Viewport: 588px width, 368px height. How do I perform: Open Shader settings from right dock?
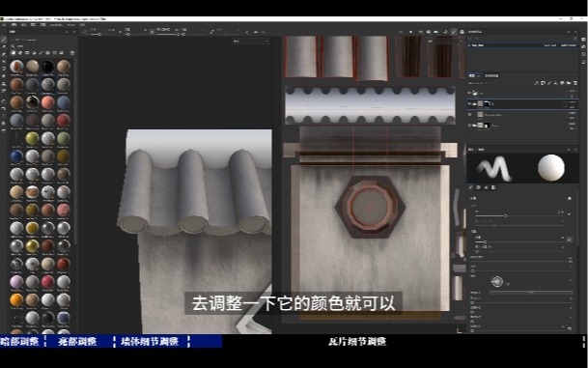point(583,46)
